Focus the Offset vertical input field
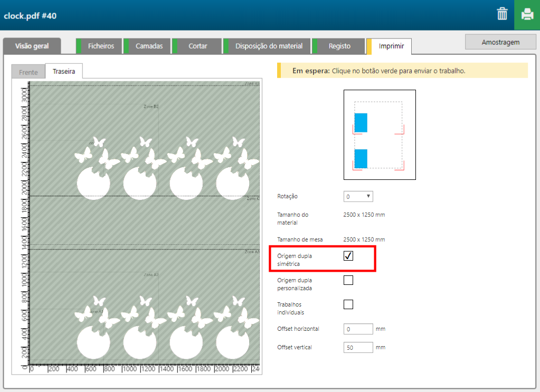The image size is (540, 392). 358,348
